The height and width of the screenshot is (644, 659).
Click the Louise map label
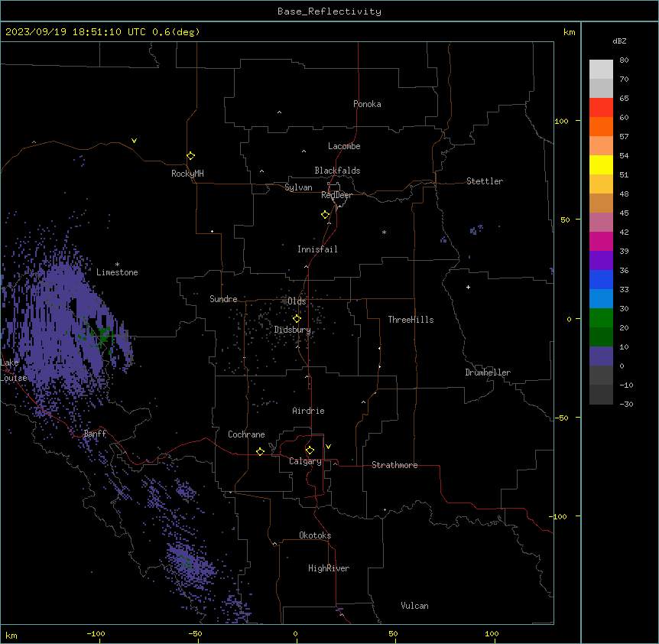(x=14, y=378)
